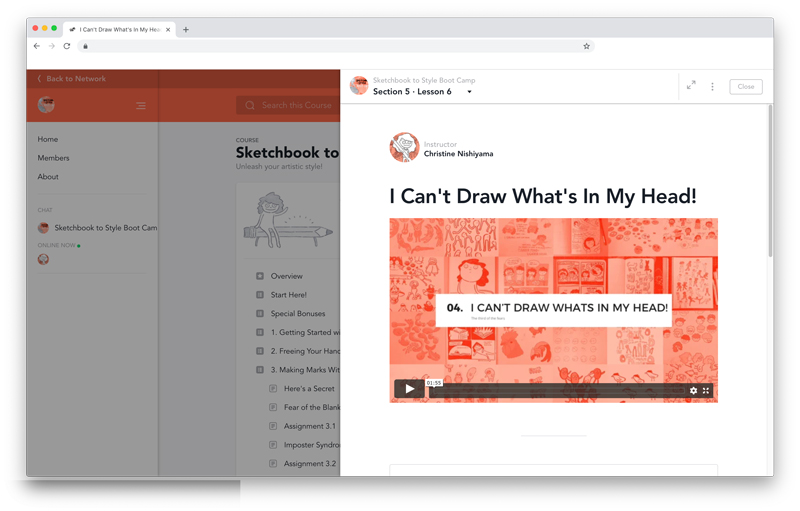Click the network logo avatar in sidebar
This screenshot has width=800, height=511.
pos(46,105)
